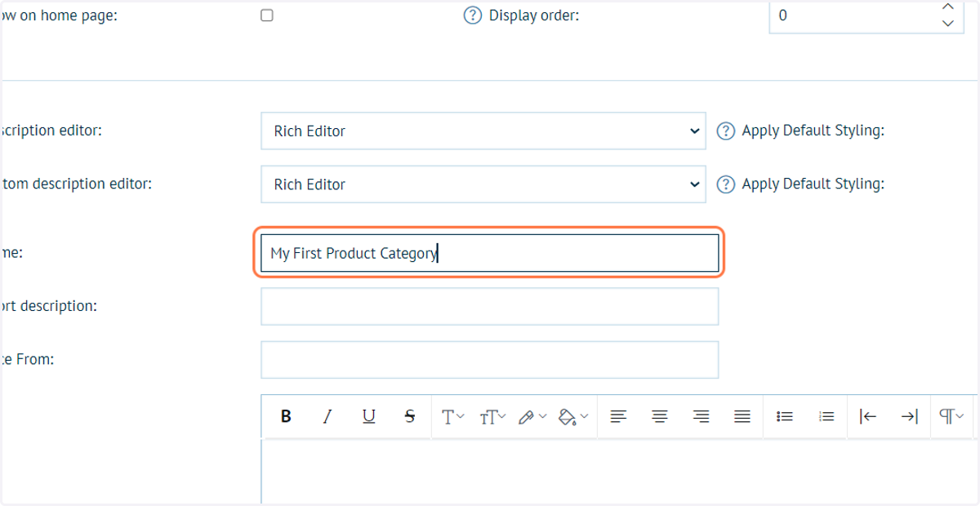The width and height of the screenshot is (980, 506).
Task: Open the Bottom description editor dropdown
Action: pos(483,184)
